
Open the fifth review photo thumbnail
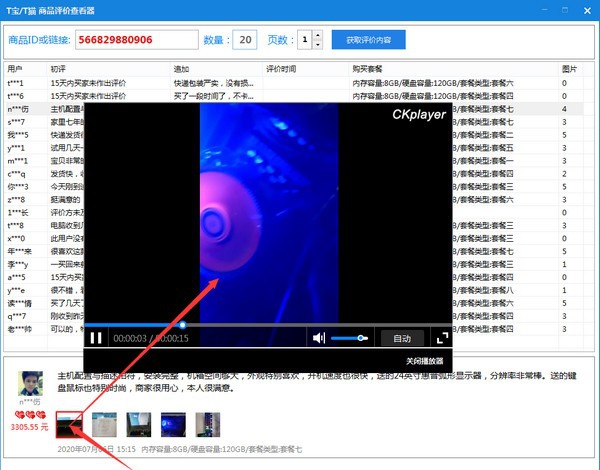tap(207, 424)
